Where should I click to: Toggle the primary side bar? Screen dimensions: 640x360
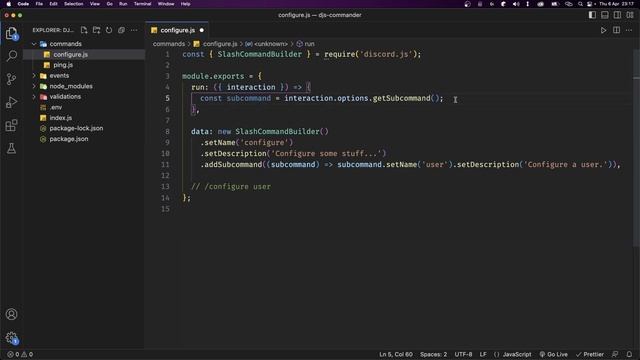(592, 15)
